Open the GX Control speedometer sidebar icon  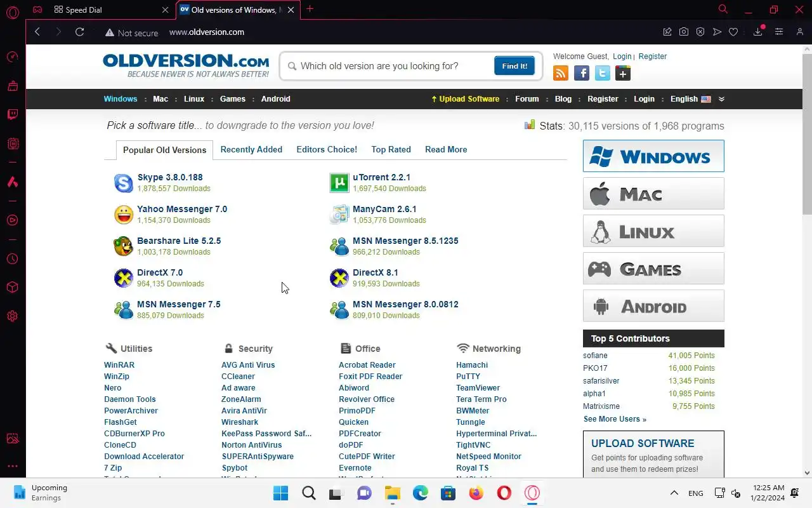point(13,57)
